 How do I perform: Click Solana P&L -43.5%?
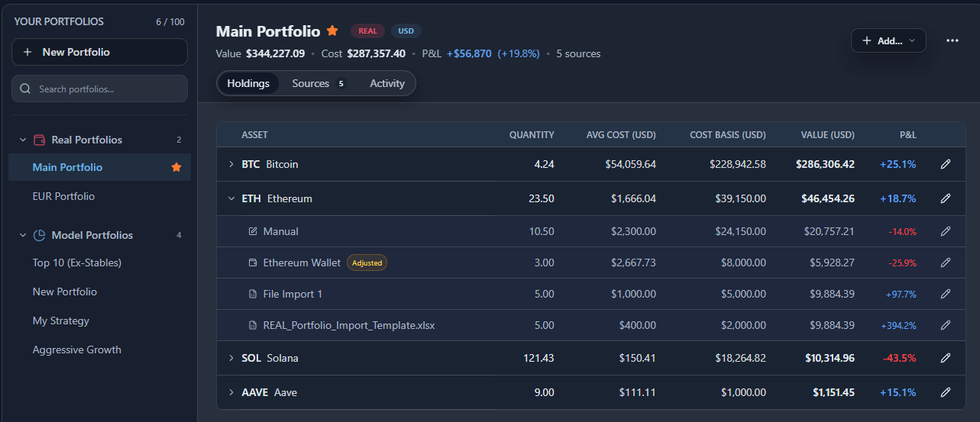898,358
